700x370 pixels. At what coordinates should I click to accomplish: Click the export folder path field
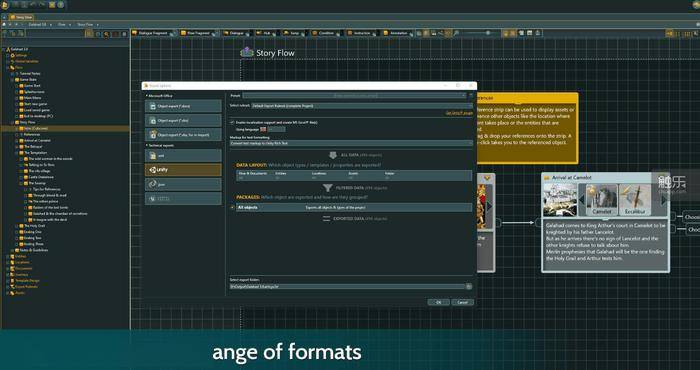347,287
